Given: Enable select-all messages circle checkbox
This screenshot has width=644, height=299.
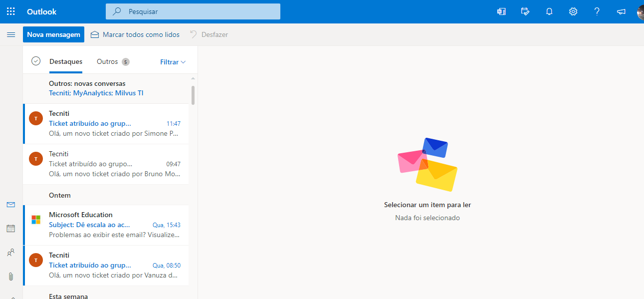Looking at the screenshot, I should [x=35, y=60].
